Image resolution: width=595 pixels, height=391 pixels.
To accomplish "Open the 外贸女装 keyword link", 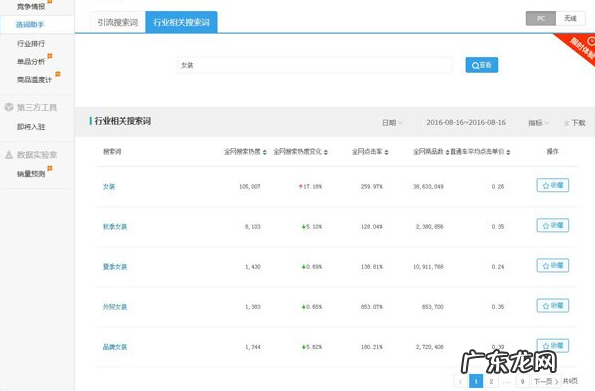I will tap(115, 307).
